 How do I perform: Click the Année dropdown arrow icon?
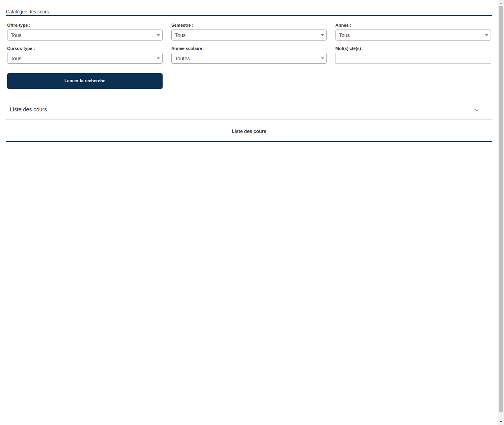click(x=487, y=35)
